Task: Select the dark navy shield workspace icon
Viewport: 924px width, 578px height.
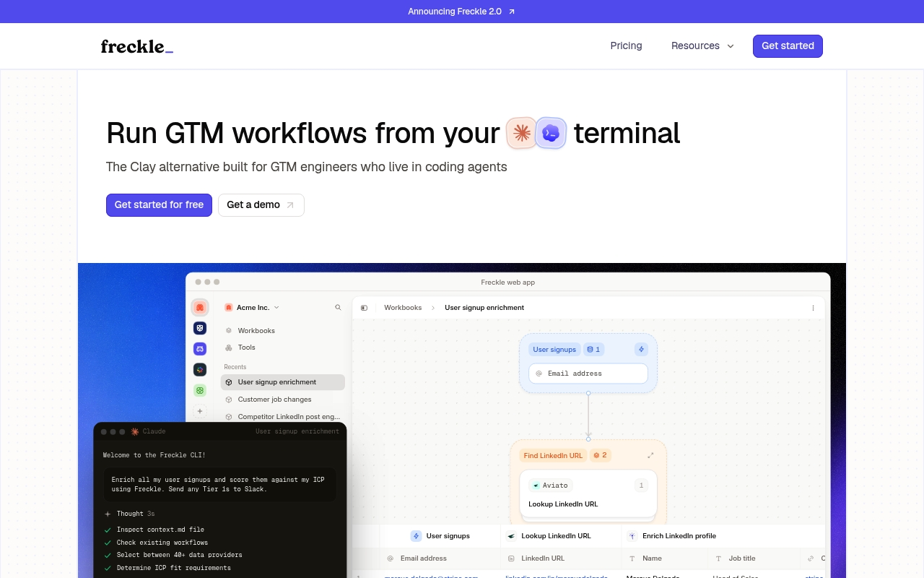Action: [x=200, y=328]
